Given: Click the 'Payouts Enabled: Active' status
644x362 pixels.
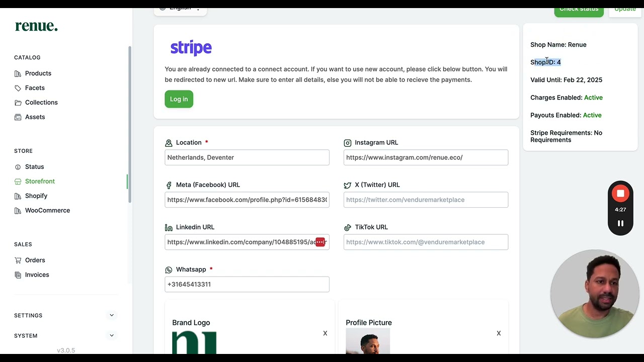Looking at the screenshot, I should coord(566,115).
